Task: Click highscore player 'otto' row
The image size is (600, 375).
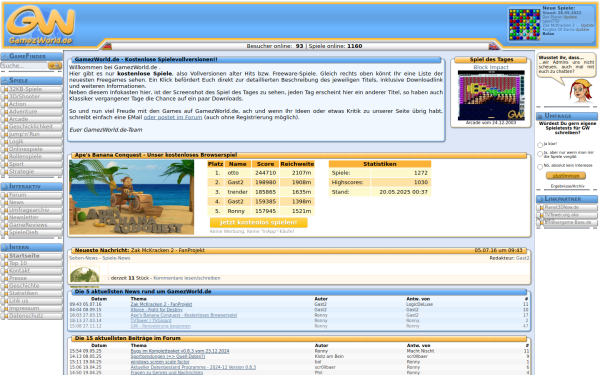Action: [261, 173]
